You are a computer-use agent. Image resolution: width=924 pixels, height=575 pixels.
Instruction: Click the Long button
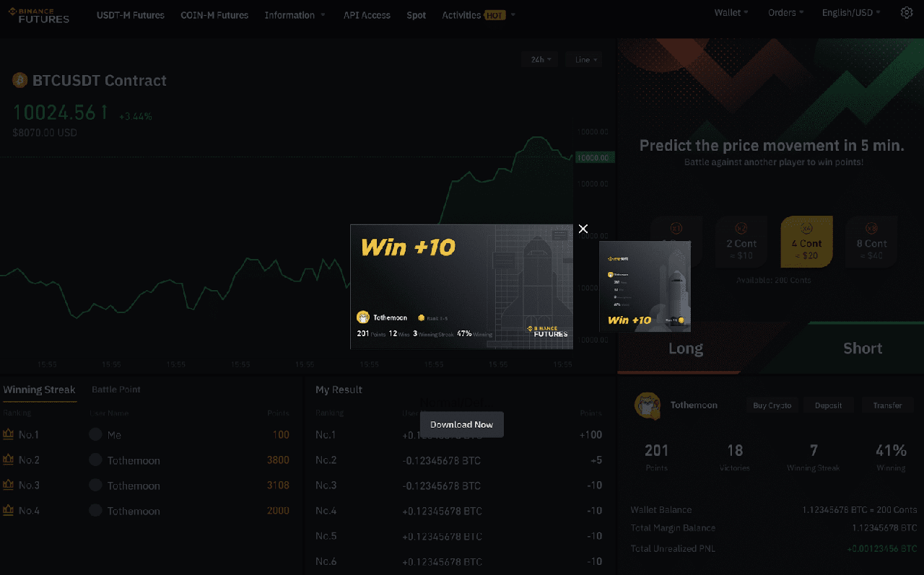686,348
